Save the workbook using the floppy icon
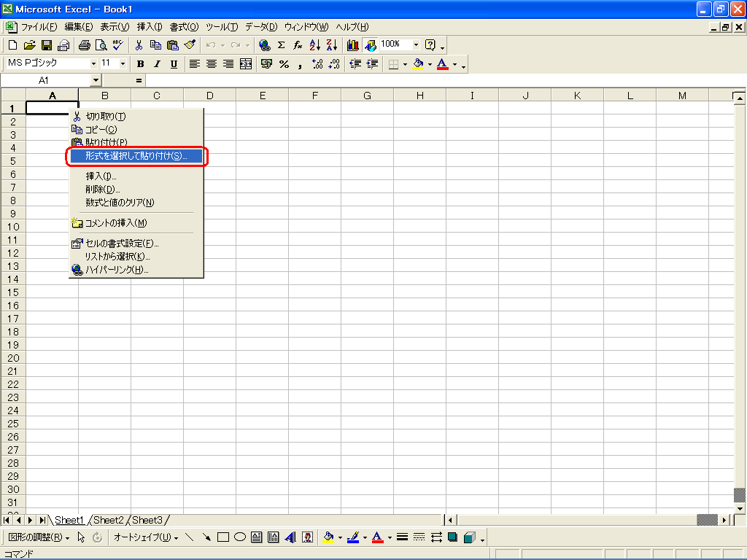 click(x=46, y=45)
